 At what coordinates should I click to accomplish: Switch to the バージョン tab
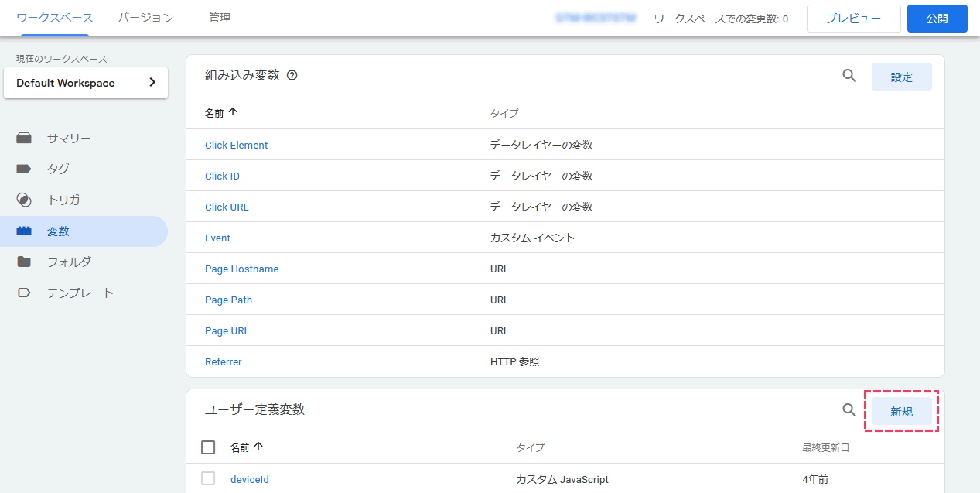click(x=145, y=18)
